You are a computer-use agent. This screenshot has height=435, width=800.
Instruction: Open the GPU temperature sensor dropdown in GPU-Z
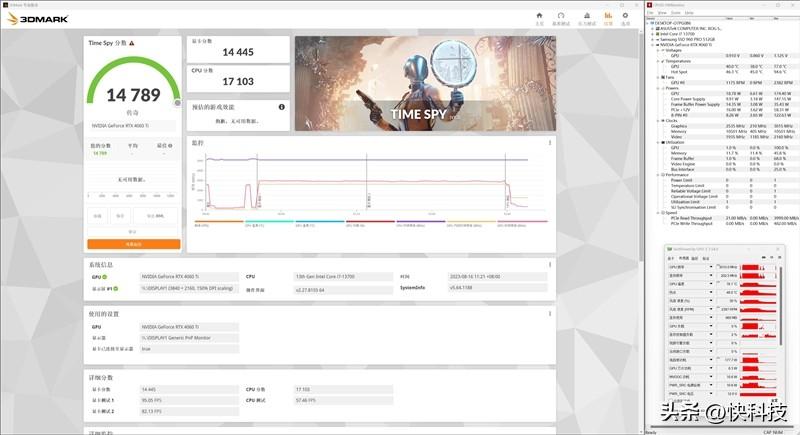[x=711, y=284]
